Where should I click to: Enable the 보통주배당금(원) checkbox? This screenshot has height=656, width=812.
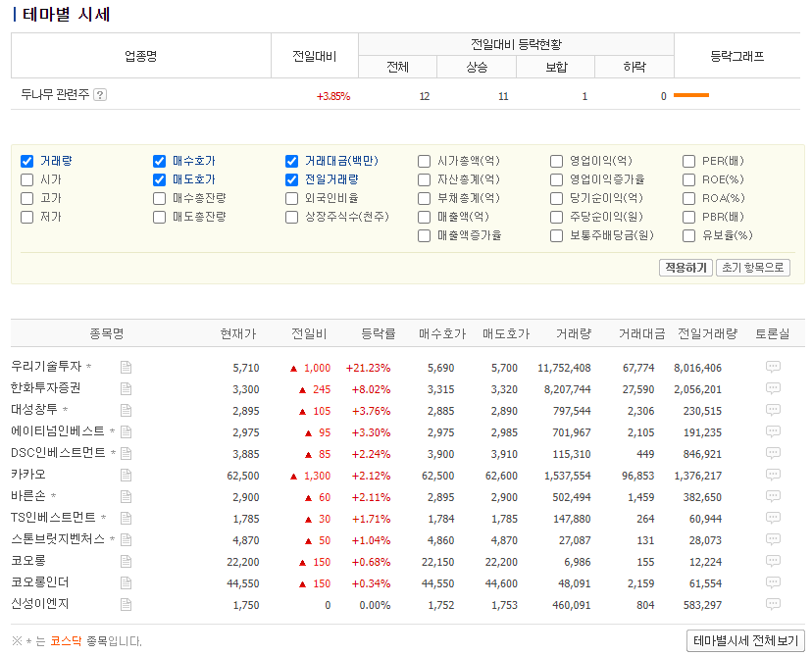tap(557, 235)
